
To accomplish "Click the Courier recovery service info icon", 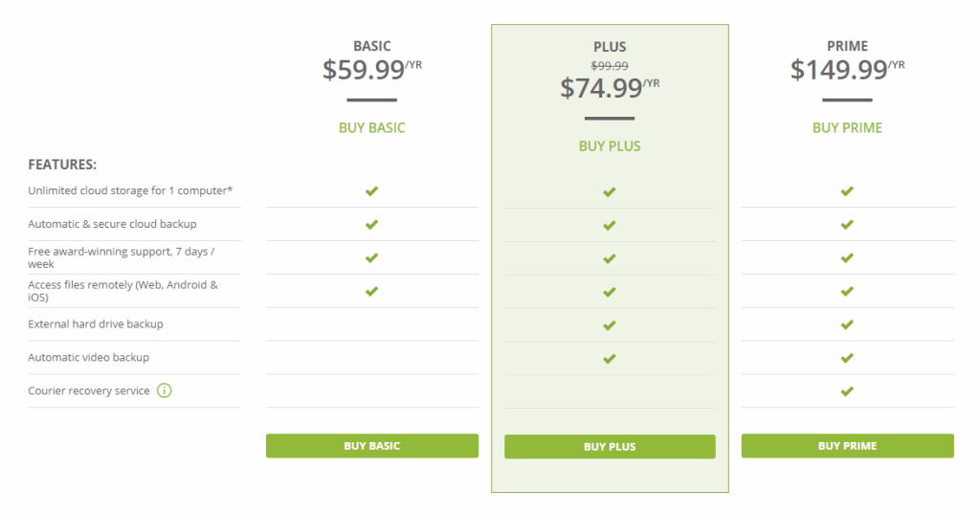I will click(x=165, y=390).
